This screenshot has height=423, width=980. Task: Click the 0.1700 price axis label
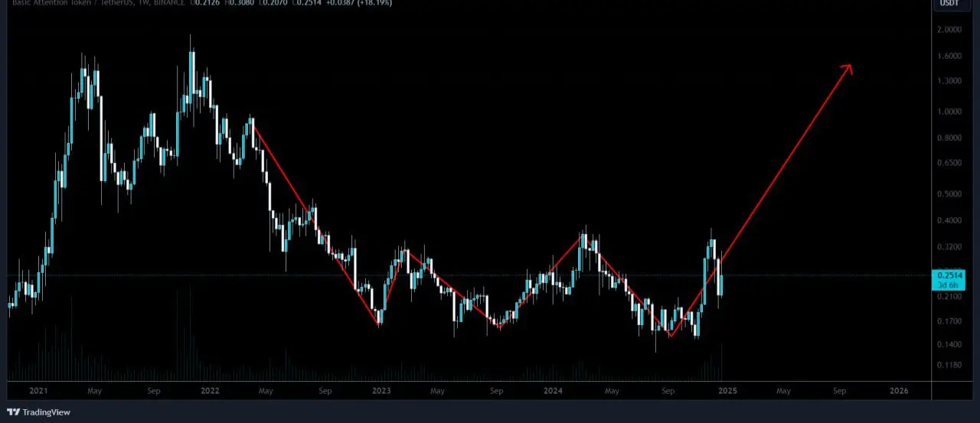949,321
